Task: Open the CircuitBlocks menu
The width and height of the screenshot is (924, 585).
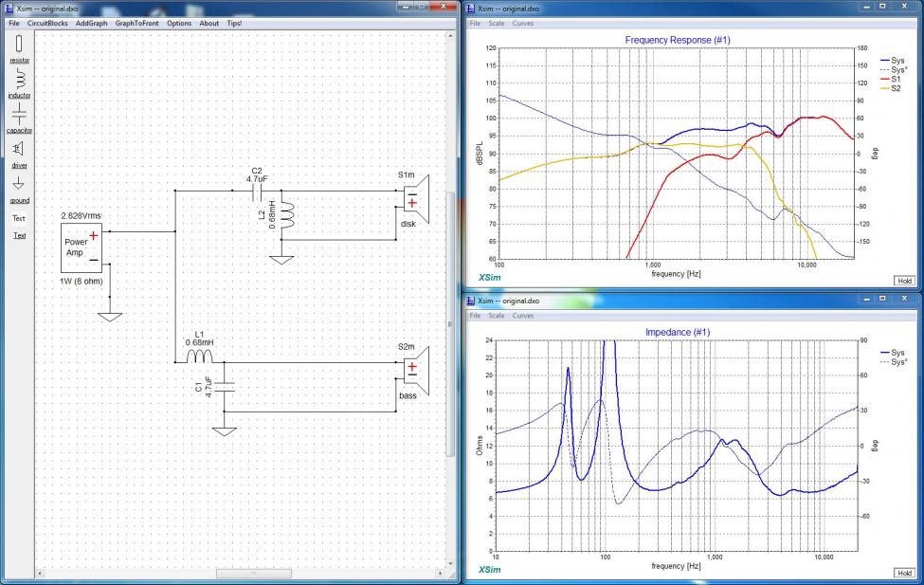Action: click(46, 23)
